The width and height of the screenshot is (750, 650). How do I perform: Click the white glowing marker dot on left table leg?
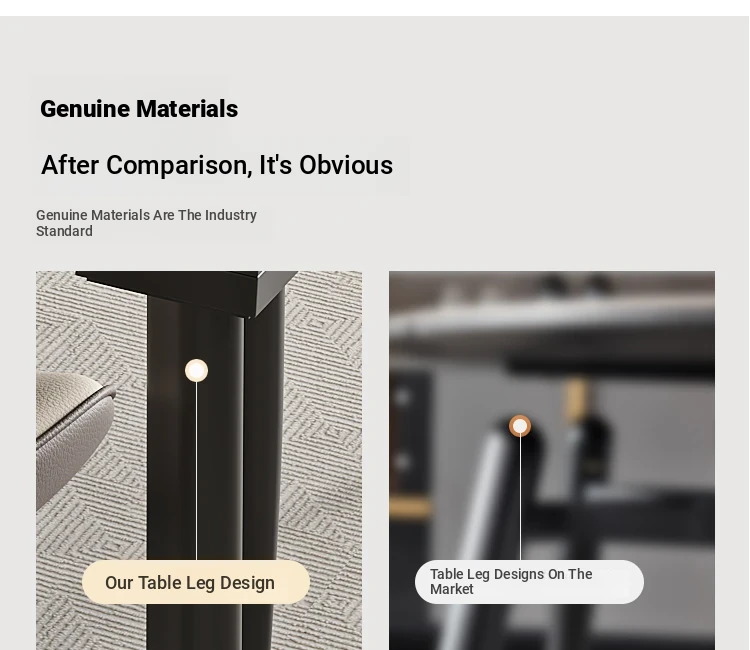pyautogui.click(x=196, y=370)
